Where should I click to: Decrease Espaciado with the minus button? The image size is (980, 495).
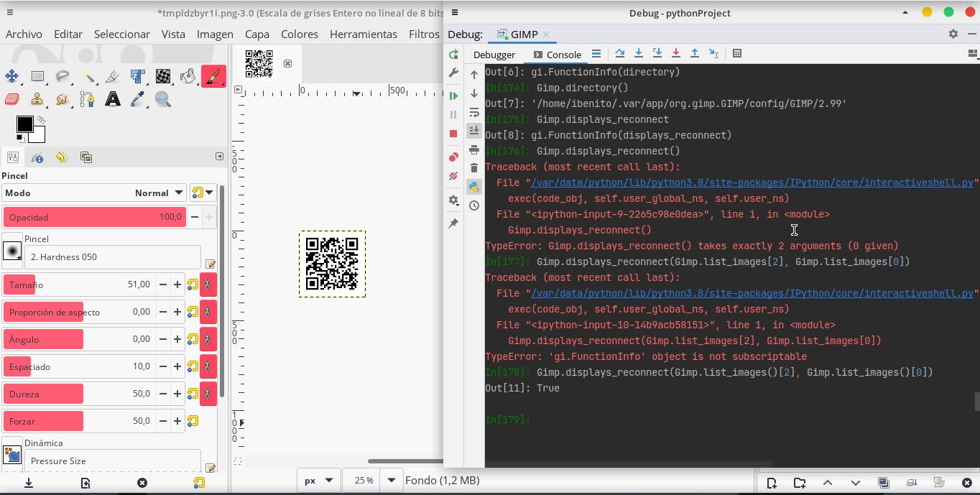pyautogui.click(x=162, y=366)
